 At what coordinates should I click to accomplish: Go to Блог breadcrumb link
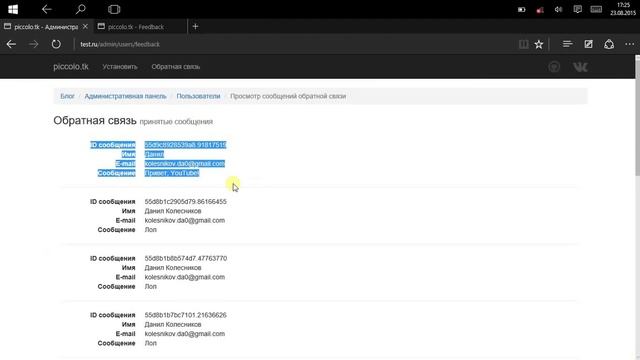pyautogui.click(x=67, y=96)
